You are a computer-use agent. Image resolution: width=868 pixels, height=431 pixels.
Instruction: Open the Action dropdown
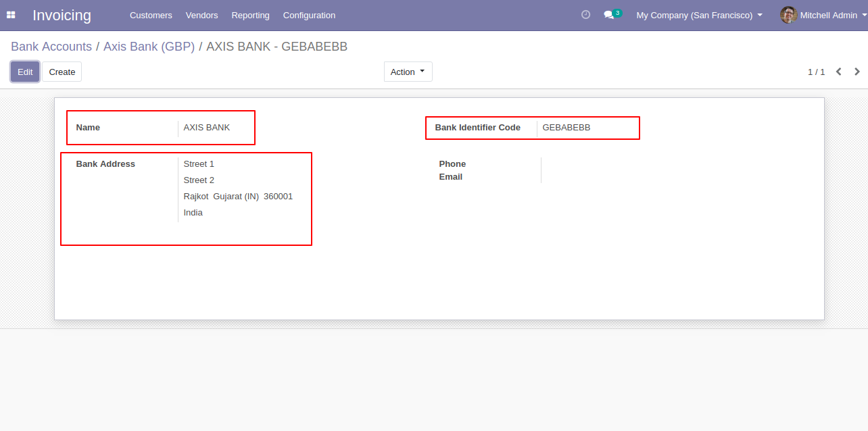click(408, 72)
